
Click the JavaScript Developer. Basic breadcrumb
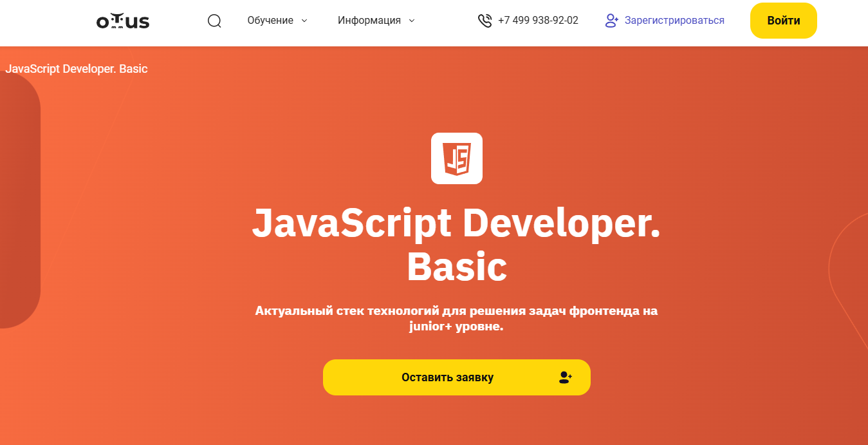[77, 69]
